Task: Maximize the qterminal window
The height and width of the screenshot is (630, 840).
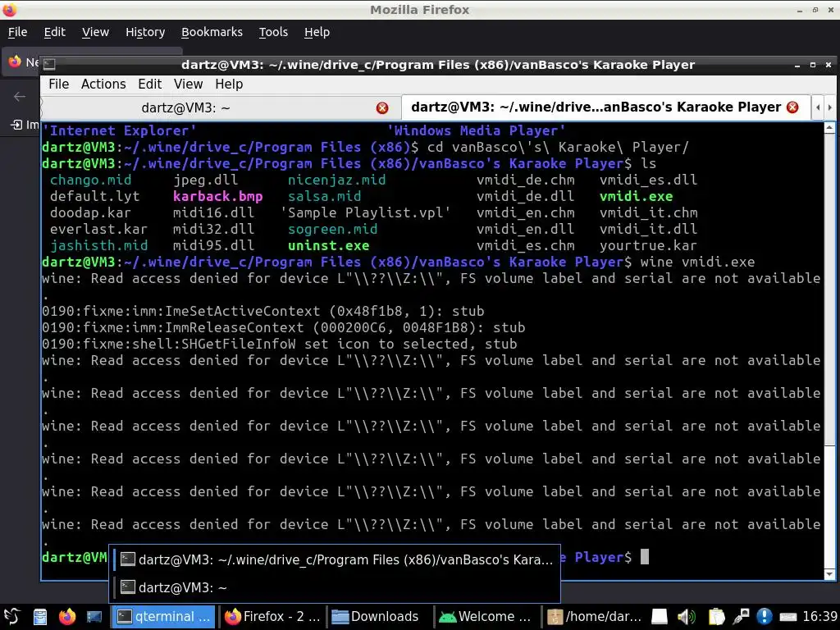Action: pyautogui.click(x=813, y=65)
